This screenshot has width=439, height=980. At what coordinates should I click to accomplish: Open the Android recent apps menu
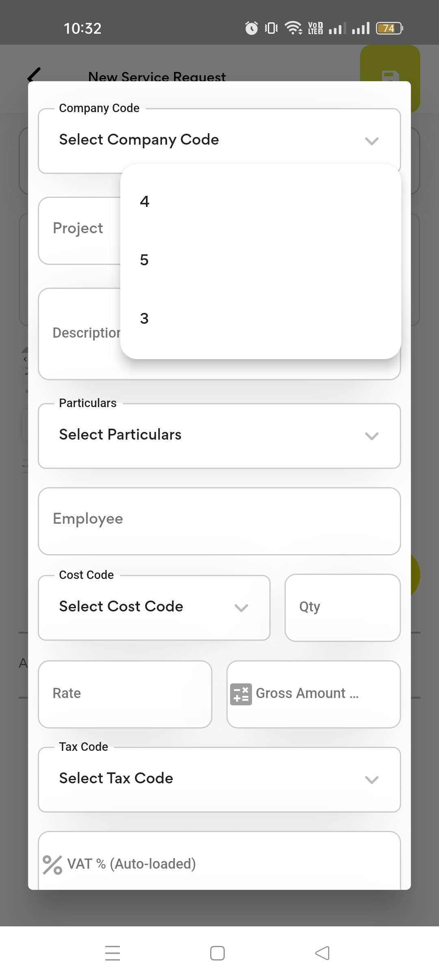[x=113, y=953]
